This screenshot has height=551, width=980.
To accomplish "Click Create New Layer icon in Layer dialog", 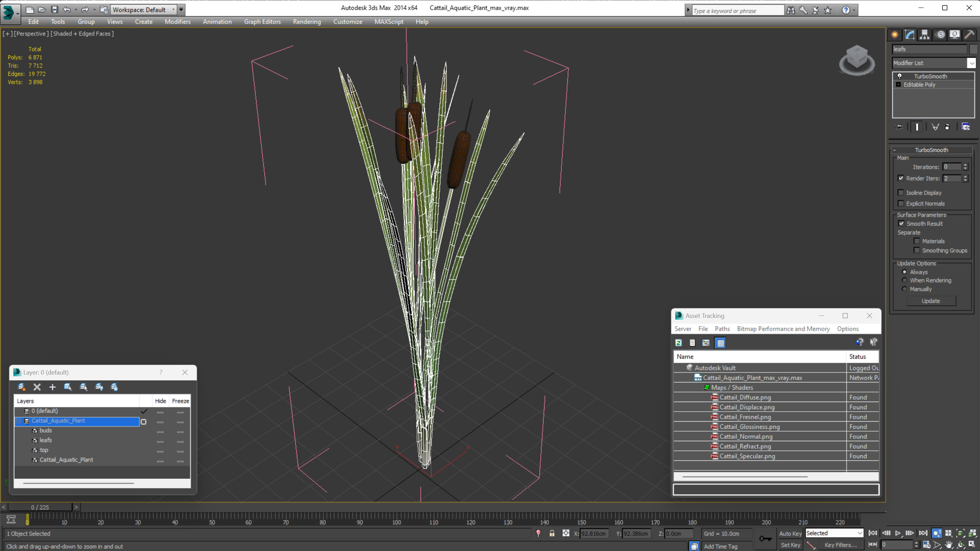I will [21, 387].
